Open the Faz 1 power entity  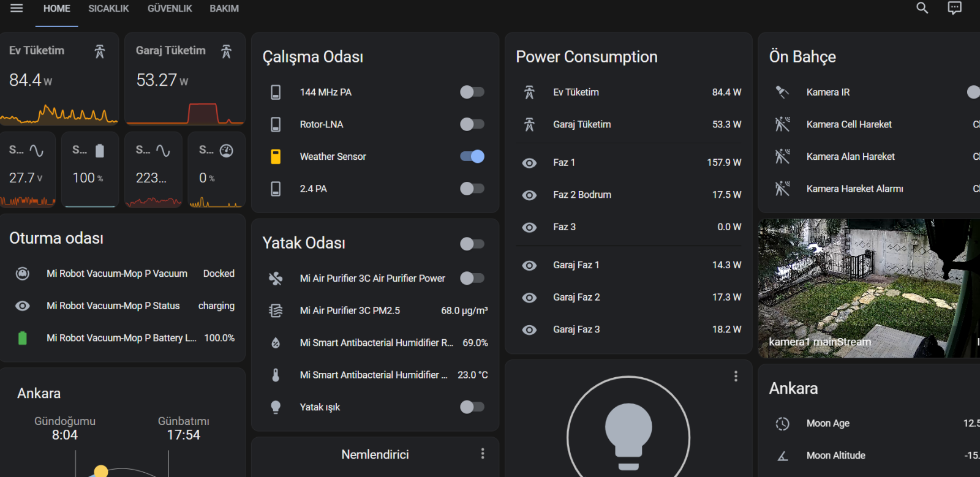[x=628, y=163]
